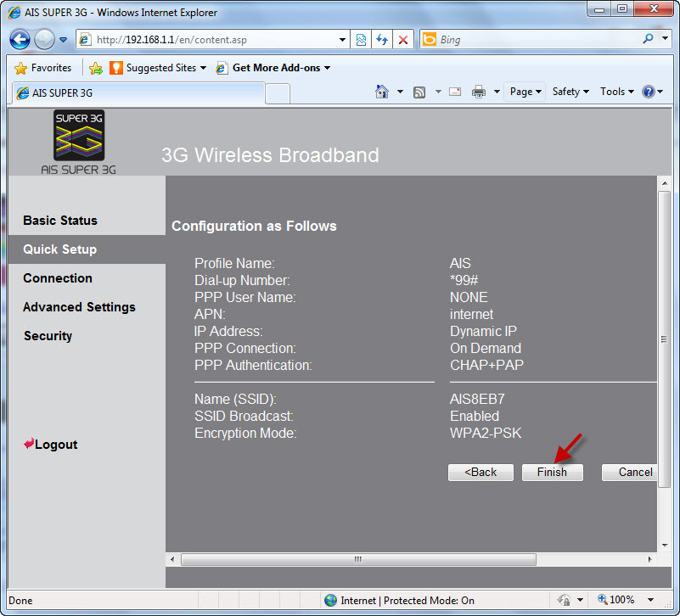Open the Safety menu
This screenshot has width=680, height=616.
click(570, 92)
